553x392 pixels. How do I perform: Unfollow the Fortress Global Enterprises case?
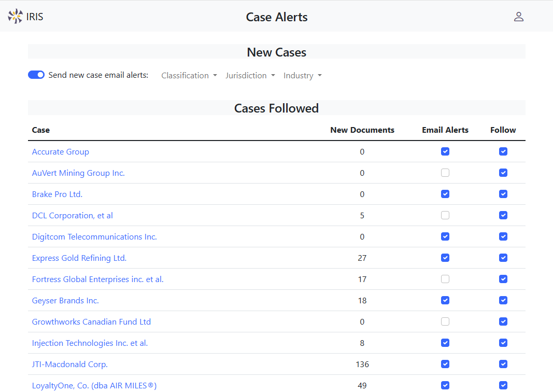click(503, 279)
